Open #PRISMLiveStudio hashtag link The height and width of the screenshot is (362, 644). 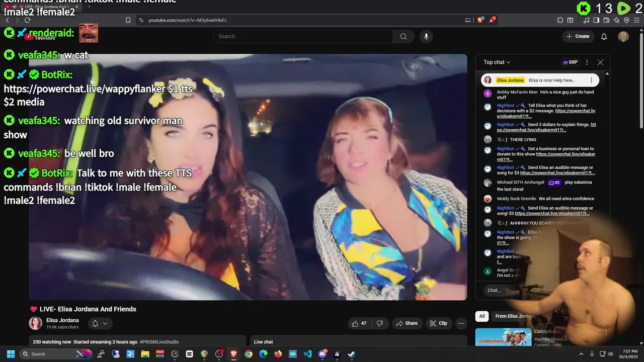point(159,342)
